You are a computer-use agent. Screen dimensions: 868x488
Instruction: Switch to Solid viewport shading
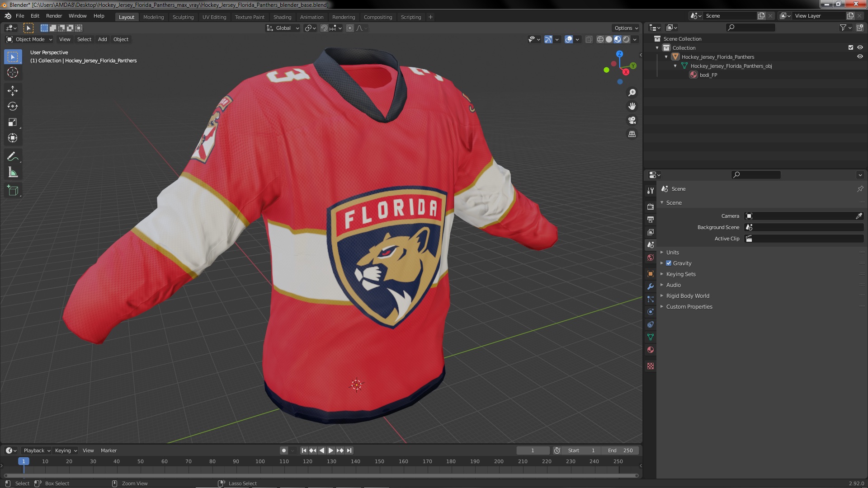click(609, 39)
